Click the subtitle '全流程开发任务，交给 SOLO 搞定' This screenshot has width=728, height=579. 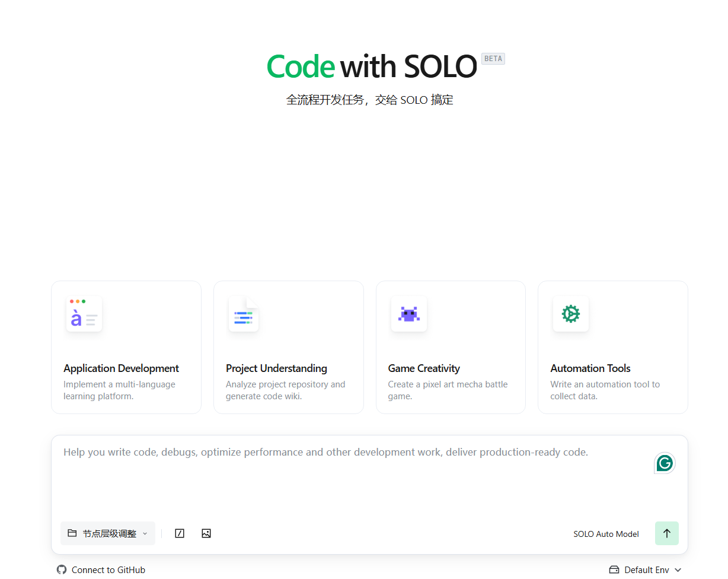point(370,100)
